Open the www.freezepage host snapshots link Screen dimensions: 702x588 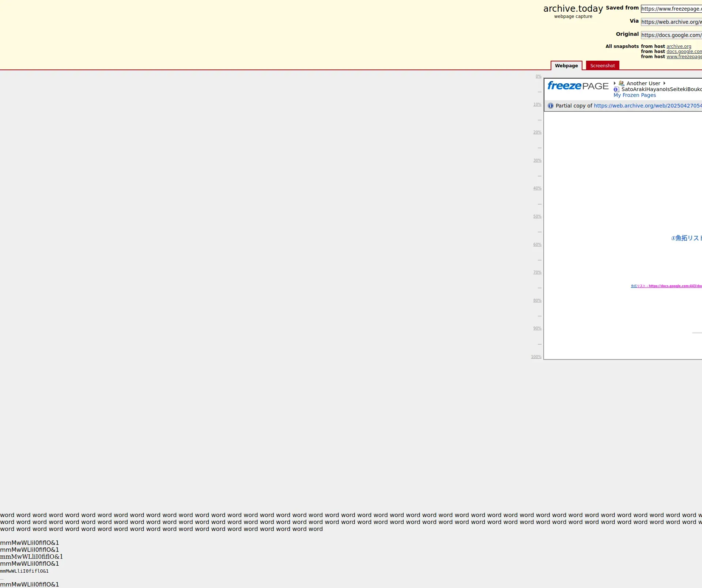point(684,57)
